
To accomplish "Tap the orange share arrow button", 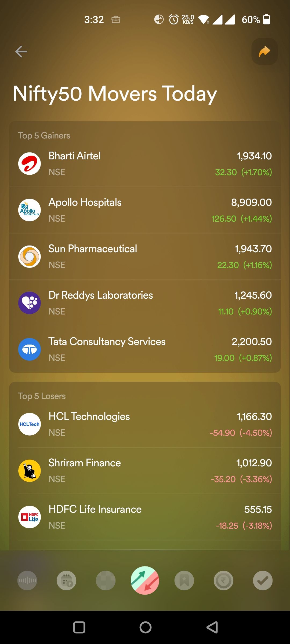I will (264, 51).
